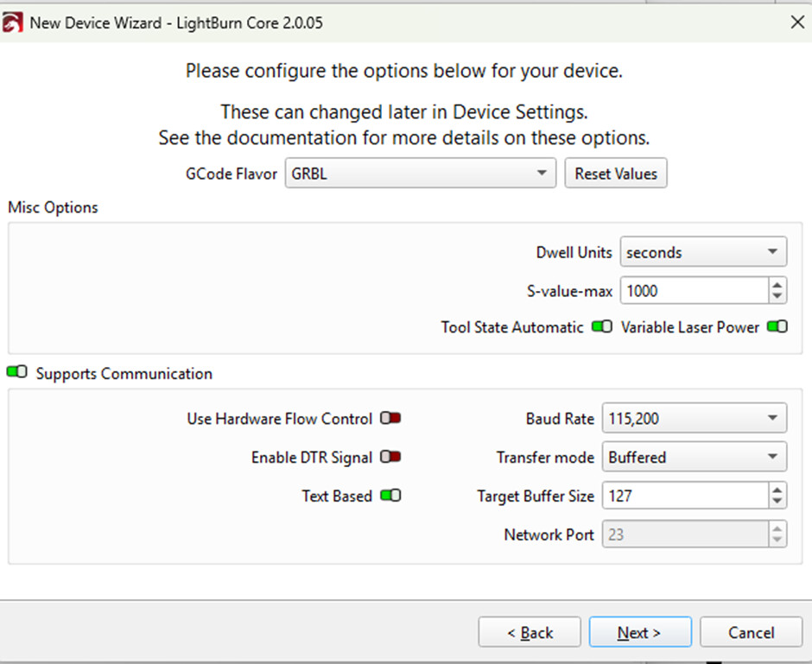Click the LightBurn app icon in title bar
Image resolution: width=812 pixels, height=664 pixels.
[x=13, y=22]
